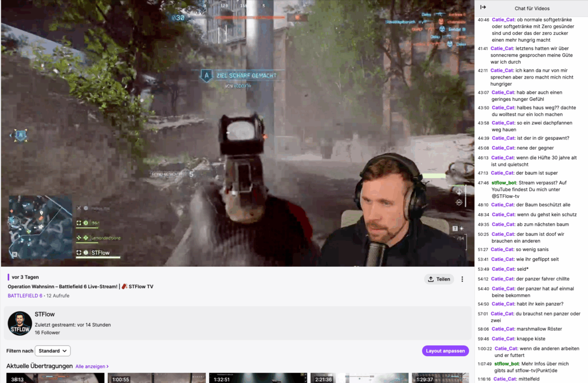This screenshot has width=588, height=383.
Task: Open the BATTLEFIELD 6 category link
Action: coord(25,296)
